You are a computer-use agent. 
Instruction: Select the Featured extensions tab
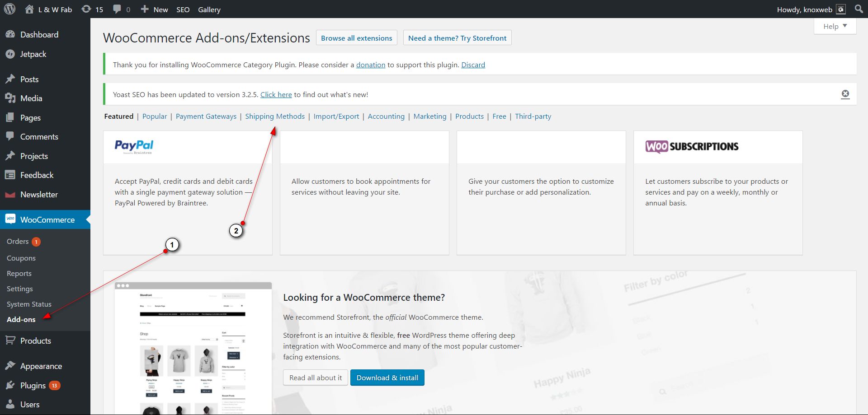click(119, 116)
